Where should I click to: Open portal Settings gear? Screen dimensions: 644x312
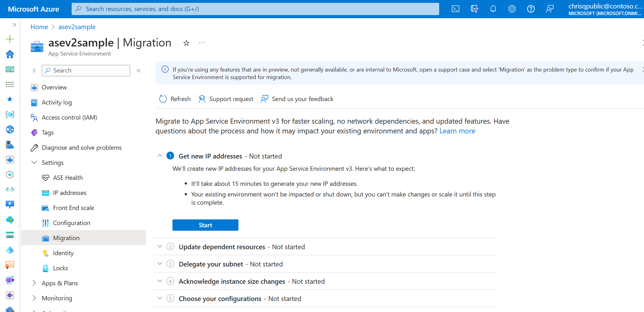[512, 9]
